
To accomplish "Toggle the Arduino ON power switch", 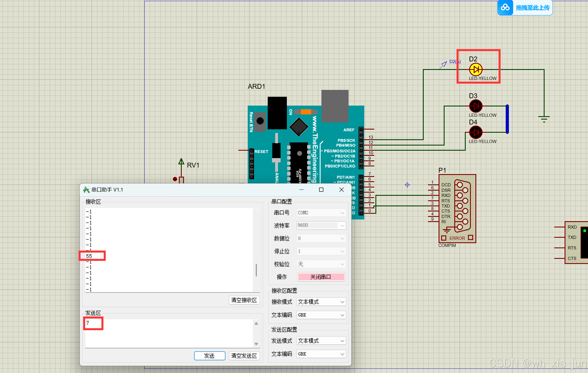I will pos(305,112).
